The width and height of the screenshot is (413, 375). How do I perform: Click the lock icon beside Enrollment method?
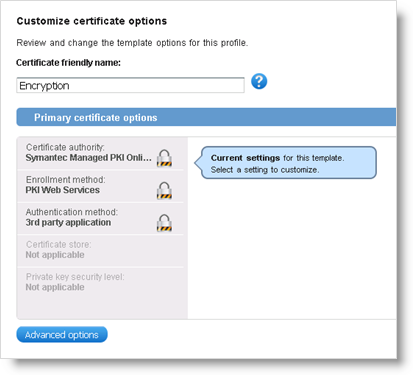pyautogui.click(x=164, y=190)
